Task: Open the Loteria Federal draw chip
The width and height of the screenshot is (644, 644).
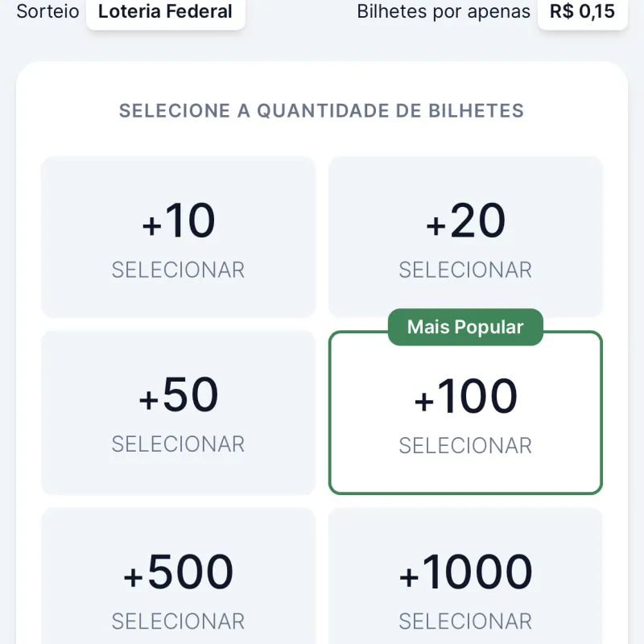Action: click(165, 12)
